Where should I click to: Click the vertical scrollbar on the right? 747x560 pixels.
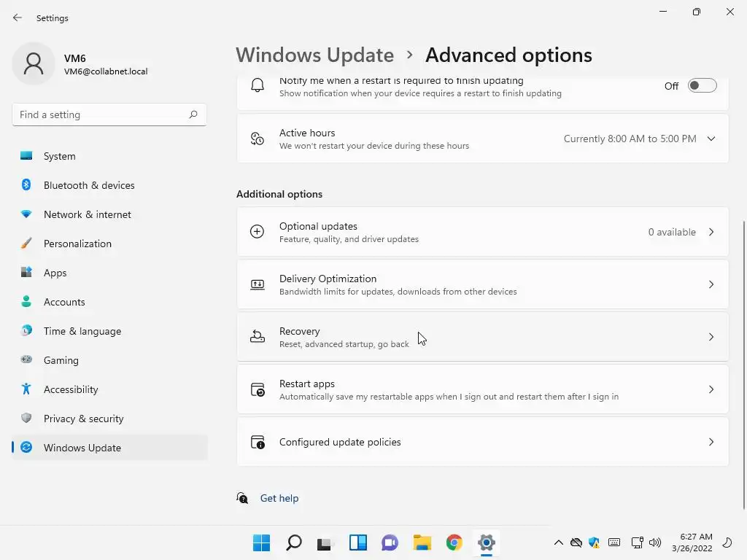click(x=744, y=365)
